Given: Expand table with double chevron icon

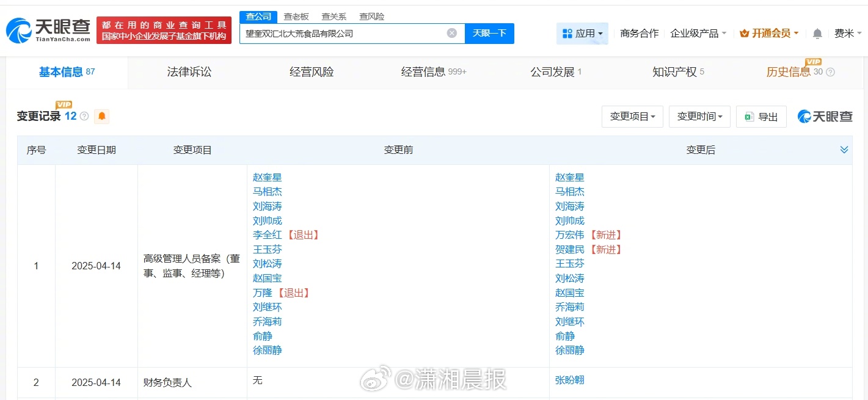Looking at the screenshot, I should pos(844,150).
